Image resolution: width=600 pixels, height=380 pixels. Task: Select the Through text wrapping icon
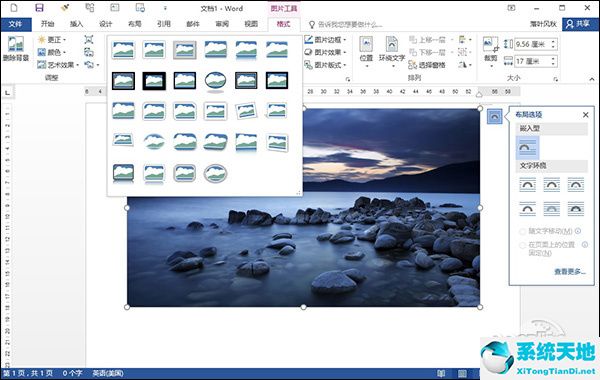click(x=576, y=185)
